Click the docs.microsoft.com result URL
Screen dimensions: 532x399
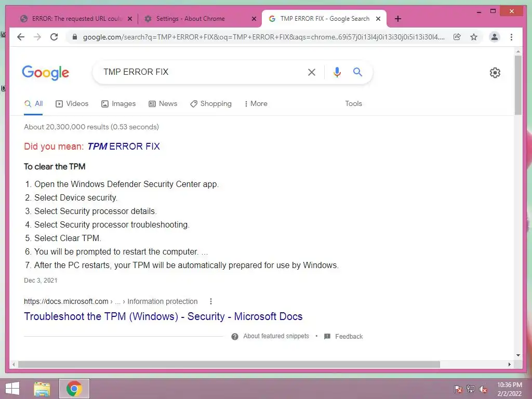click(111, 301)
